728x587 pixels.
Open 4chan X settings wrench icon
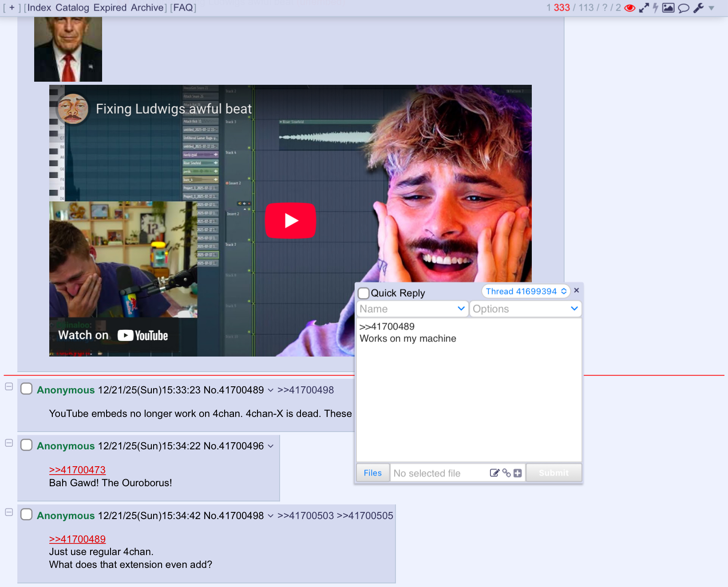tap(698, 8)
